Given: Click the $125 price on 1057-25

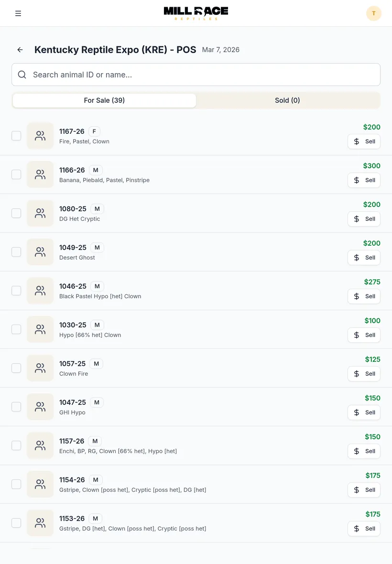Looking at the screenshot, I should 372,359.
